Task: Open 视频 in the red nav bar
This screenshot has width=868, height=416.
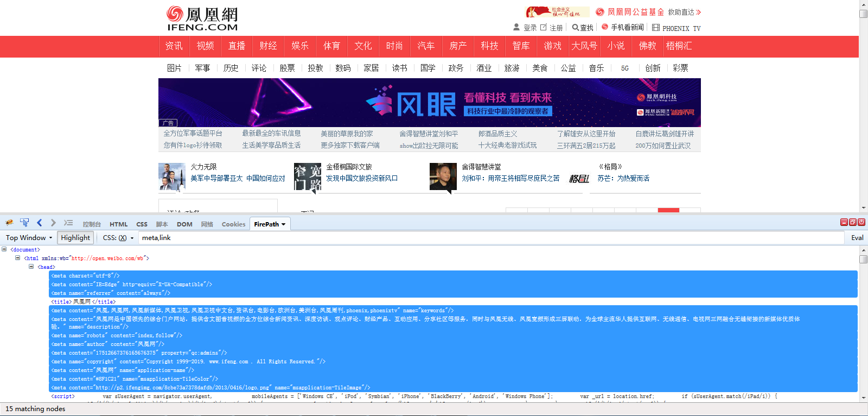Action: click(x=205, y=46)
